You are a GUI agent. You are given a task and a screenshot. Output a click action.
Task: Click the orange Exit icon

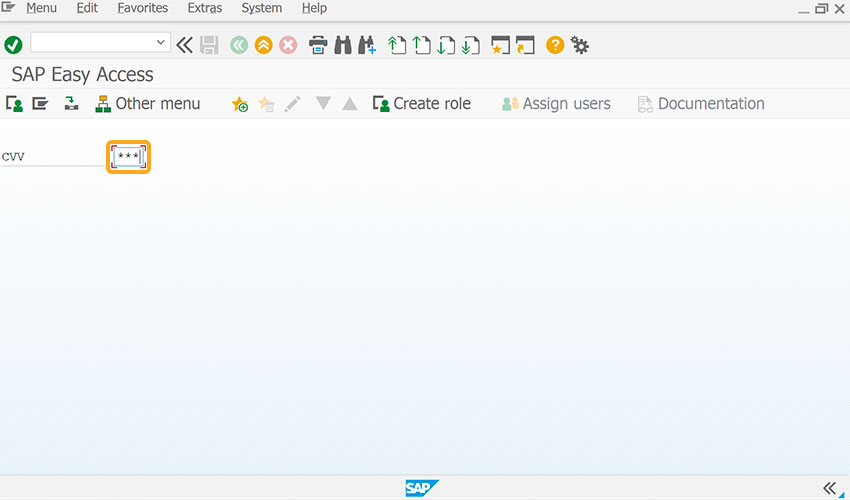point(263,45)
